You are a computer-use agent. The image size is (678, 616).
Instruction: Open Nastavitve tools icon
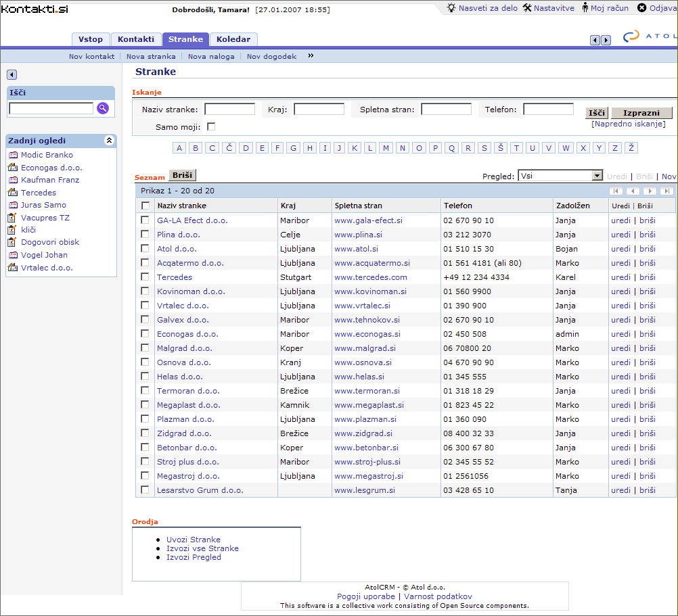click(527, 8)
